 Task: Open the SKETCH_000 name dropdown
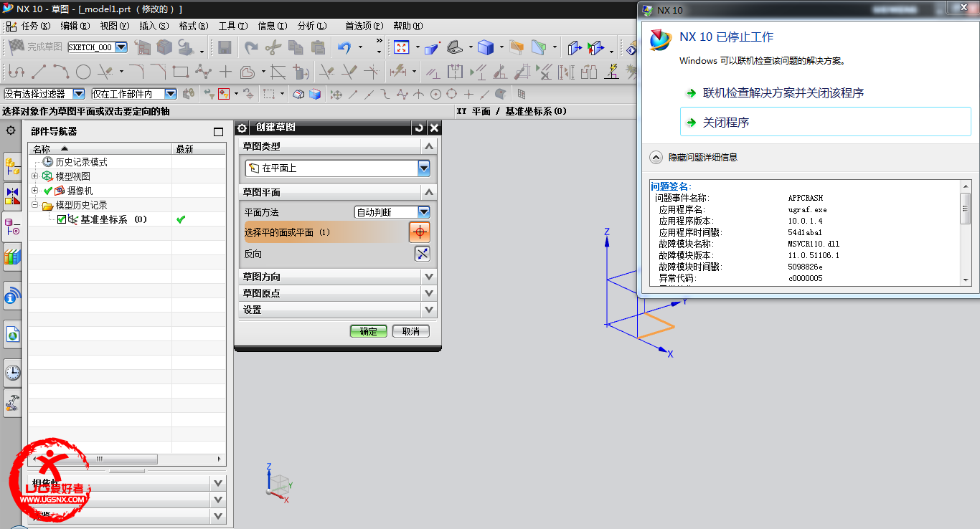tap(121, 47)
